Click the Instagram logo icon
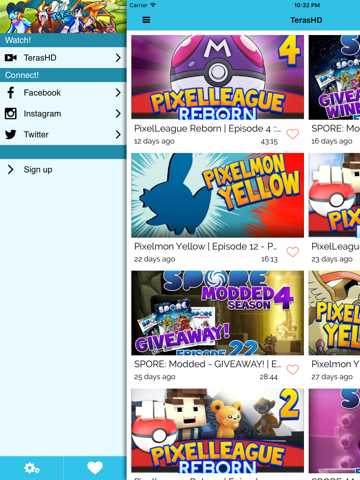 (x=11, y=114)
